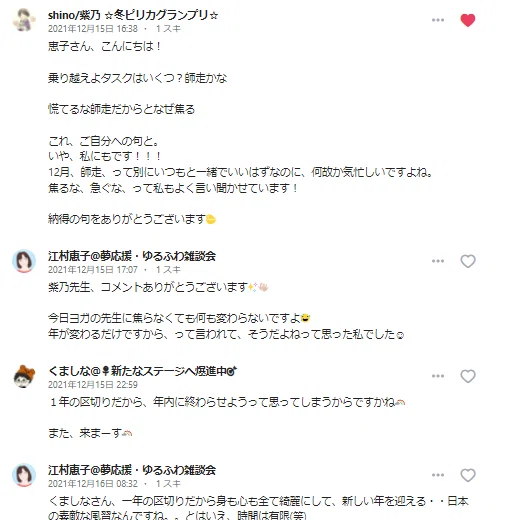Unlike shino's comment using the red heart
This screenshot has height=520, width=527.
468,20
